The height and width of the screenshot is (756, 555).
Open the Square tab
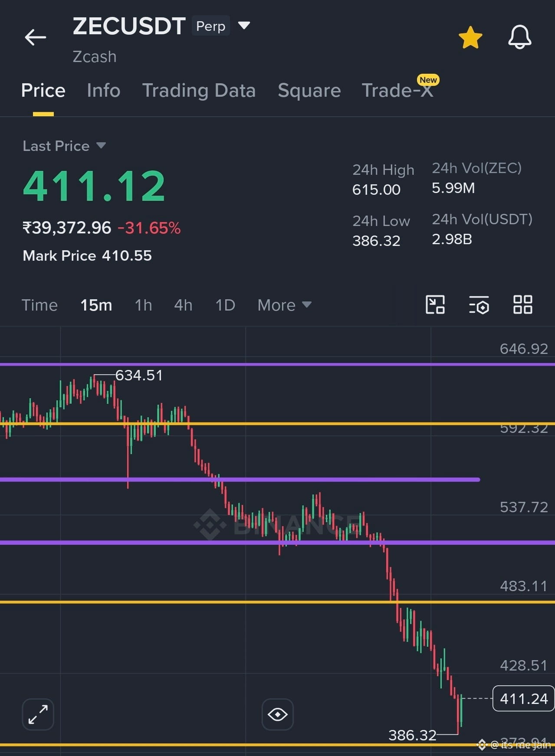[309, 91]
